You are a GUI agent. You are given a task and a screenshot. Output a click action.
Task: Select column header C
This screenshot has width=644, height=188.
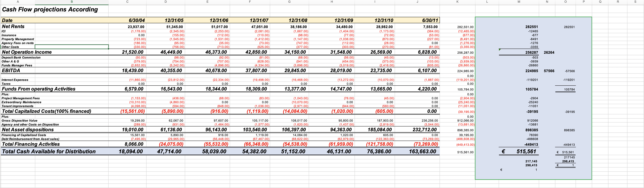[x=127, y=2]
